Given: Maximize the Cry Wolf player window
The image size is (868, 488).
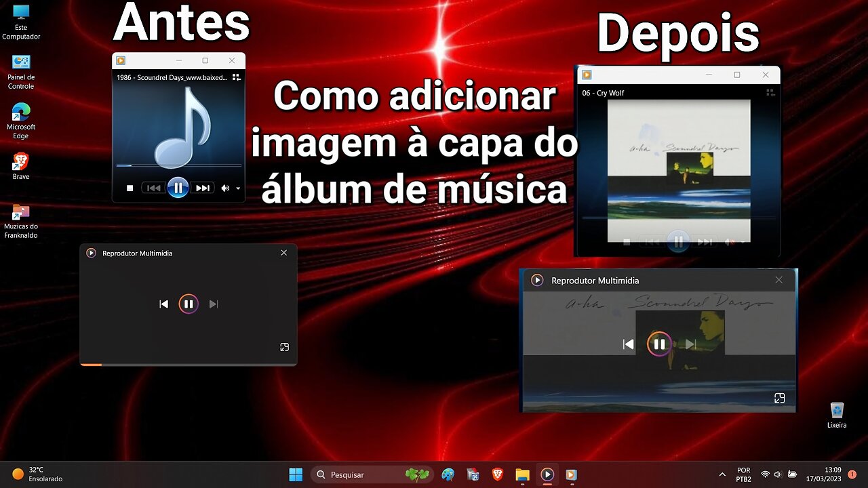Looking at the screenshot, I should click(x=737, y=75).
